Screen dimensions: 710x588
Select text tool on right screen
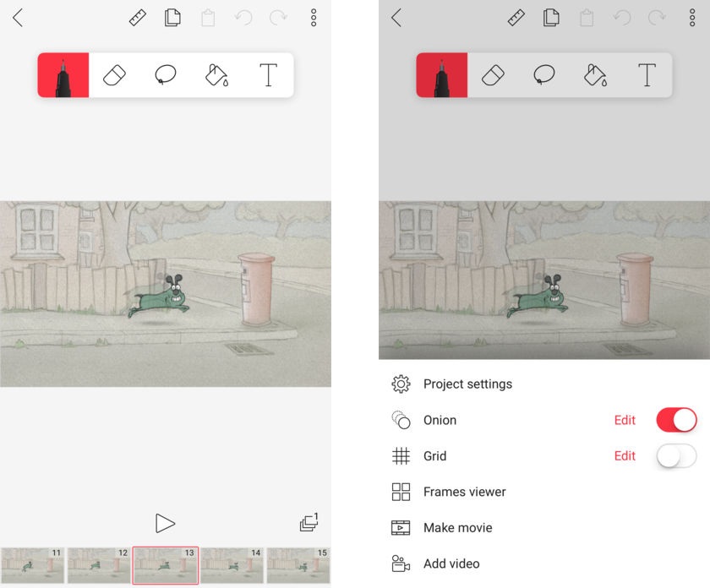coord(647,75)
